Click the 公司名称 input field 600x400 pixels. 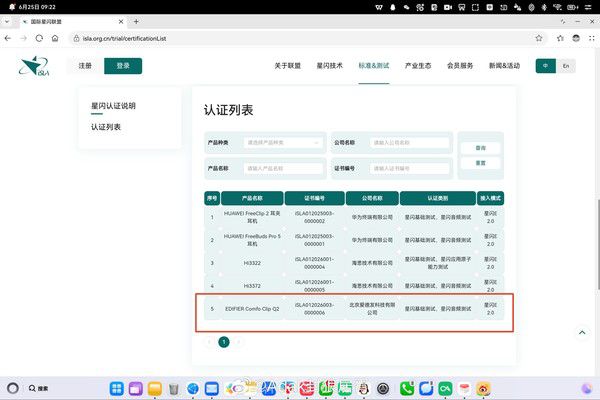coord(409,142)
